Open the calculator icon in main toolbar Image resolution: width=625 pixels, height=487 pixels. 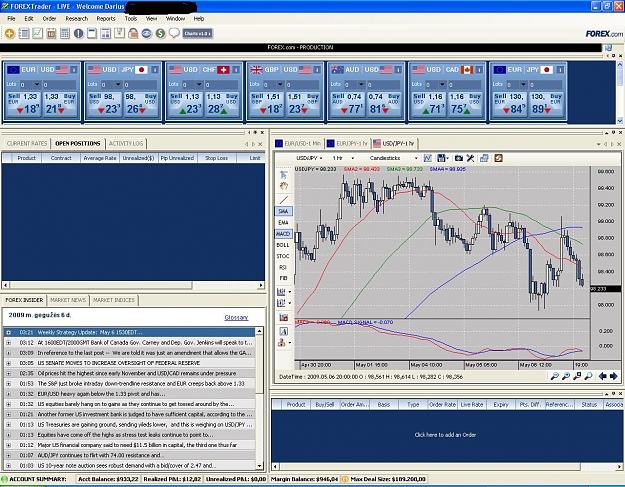click(65, 33)
